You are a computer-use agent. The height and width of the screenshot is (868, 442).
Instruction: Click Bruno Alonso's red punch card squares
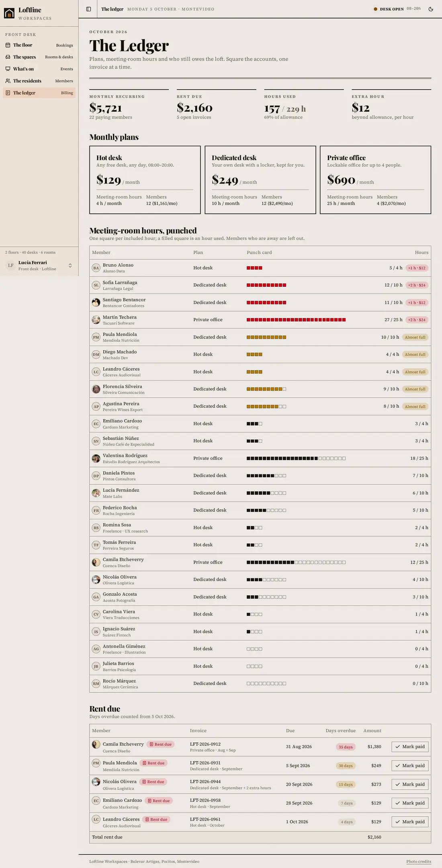tap(254, 268)
